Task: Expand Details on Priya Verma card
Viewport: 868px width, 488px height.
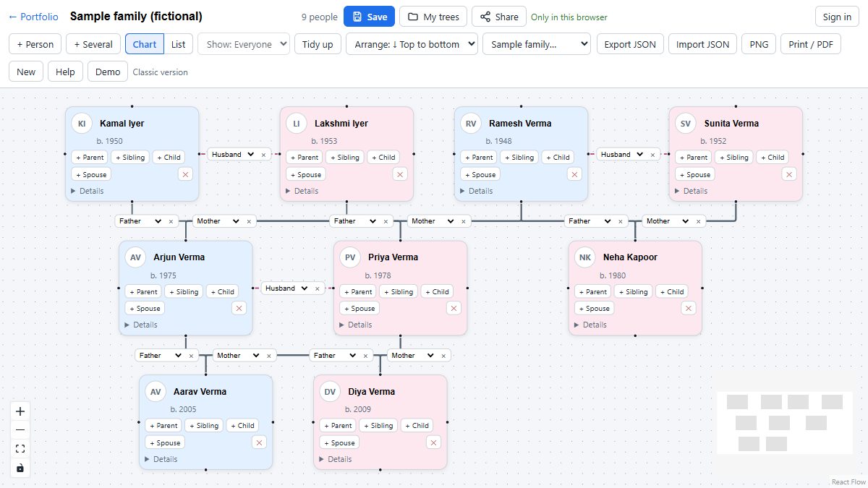Action: pos(355,325)
